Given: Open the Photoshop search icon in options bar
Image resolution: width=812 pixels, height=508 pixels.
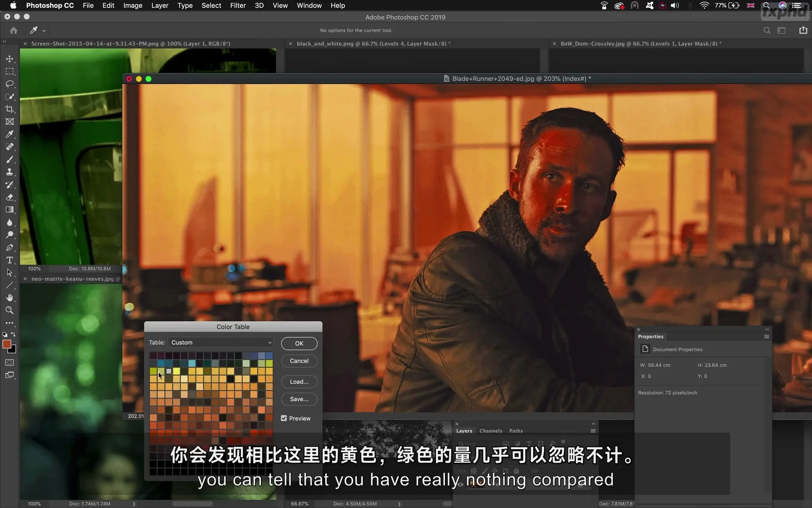Looking at the screenshot, I should [x=767, y=30].
